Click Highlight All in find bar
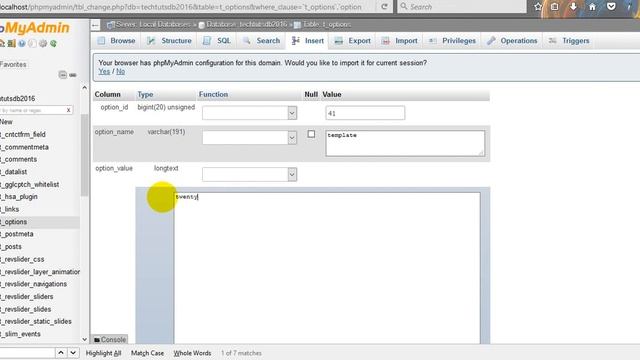 (x=103, y=353)
